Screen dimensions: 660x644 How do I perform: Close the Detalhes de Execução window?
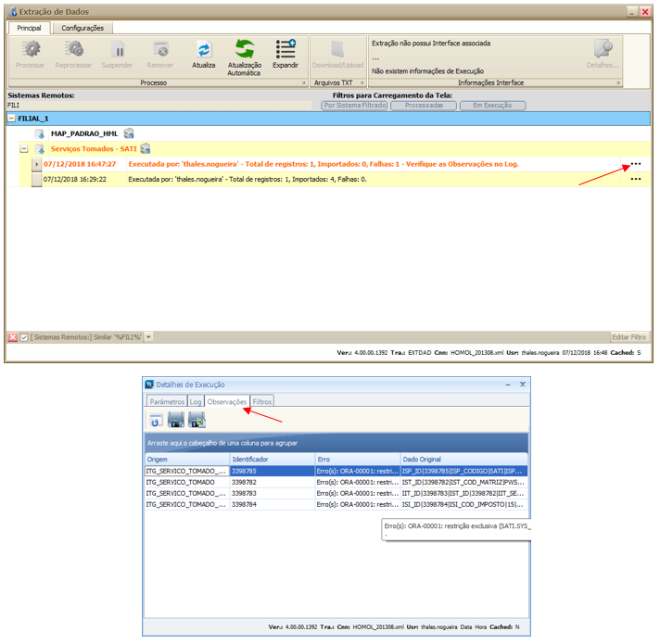[x=523, y=385]
